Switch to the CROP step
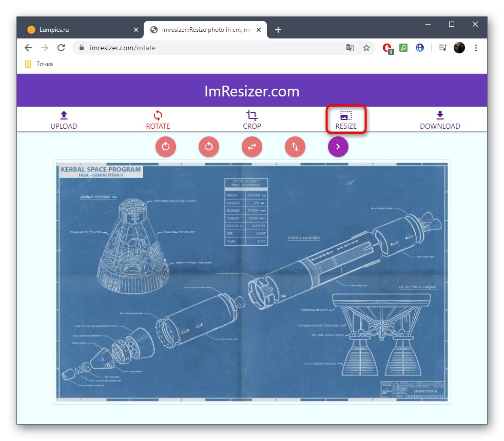The image size is (504, 441). click(251, 120)
